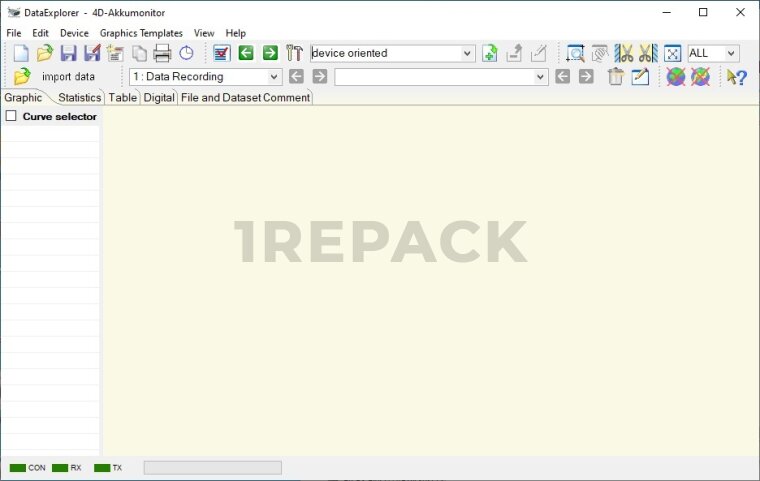Switch to next device green arrow

click(x=270, y=54)
